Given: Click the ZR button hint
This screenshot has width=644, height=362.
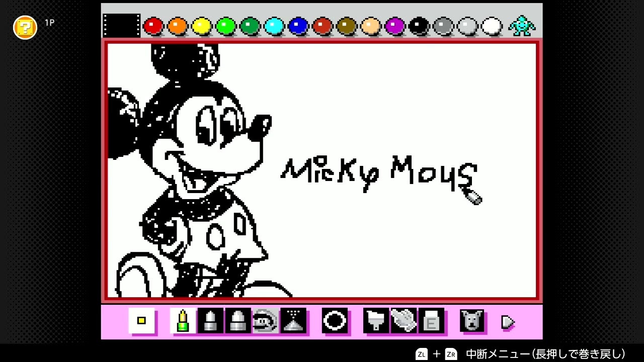Looking at the screenshot, I should point(451,353).
